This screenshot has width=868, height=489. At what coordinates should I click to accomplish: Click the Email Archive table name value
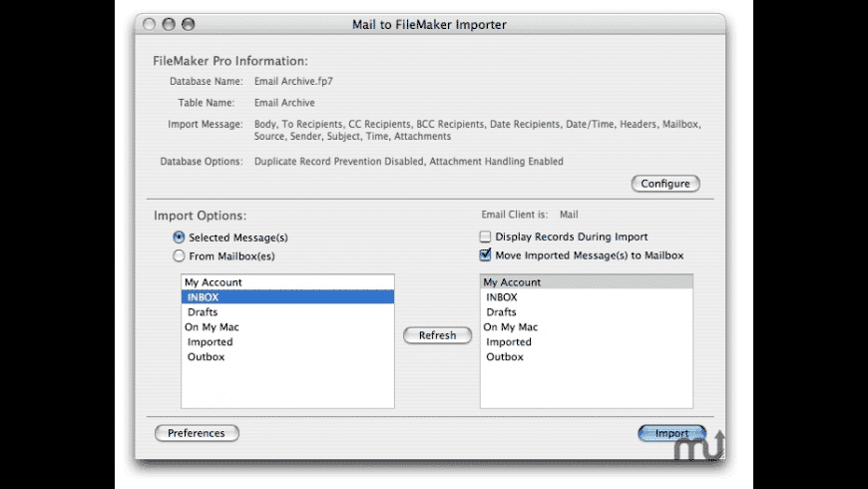[x=284, y=103]
